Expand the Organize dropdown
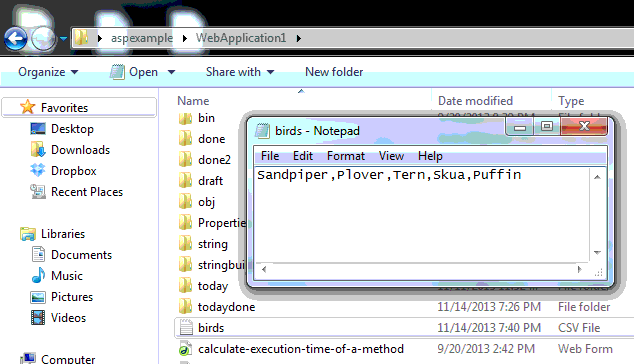 point(48,72)
